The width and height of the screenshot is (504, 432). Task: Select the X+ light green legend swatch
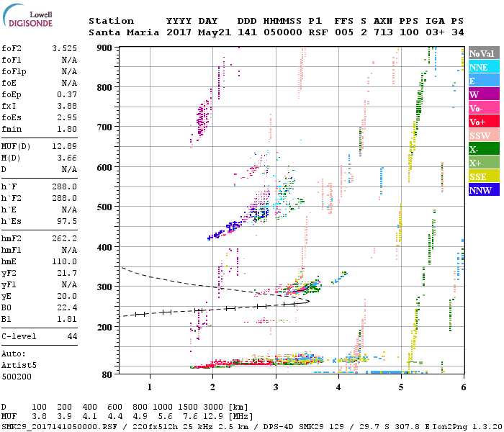[x=484, y=163]
